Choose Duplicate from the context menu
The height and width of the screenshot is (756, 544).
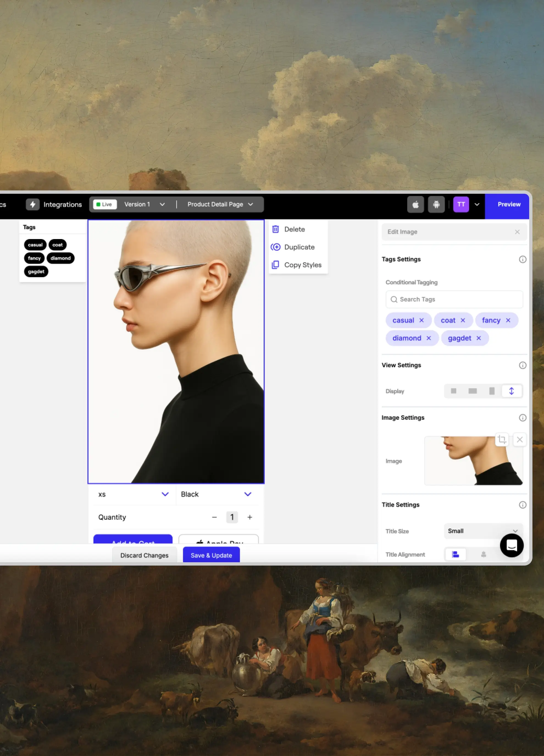click(x=299, y=247)
